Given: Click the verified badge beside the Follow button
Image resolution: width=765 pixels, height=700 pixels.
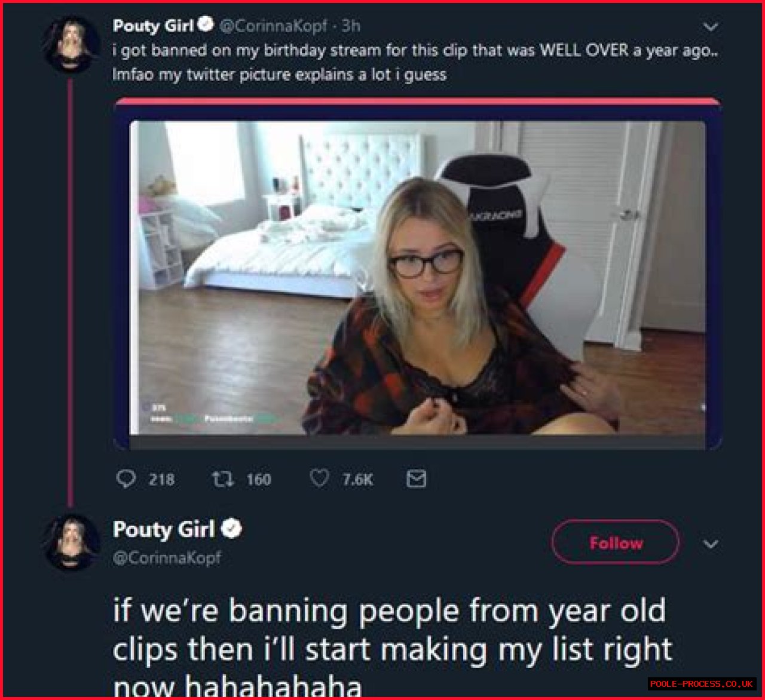Looking at the screenshot, I should click(232, 529).
